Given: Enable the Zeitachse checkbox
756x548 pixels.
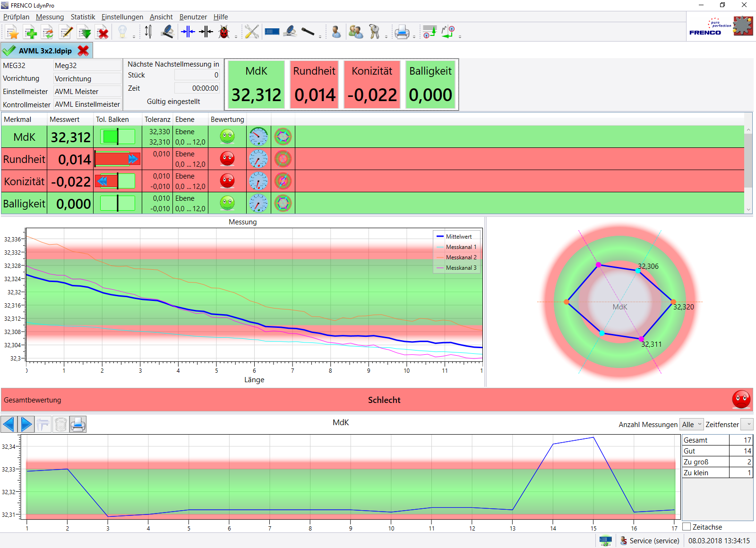Looking at the screenshot, I should tap(687, 527).
